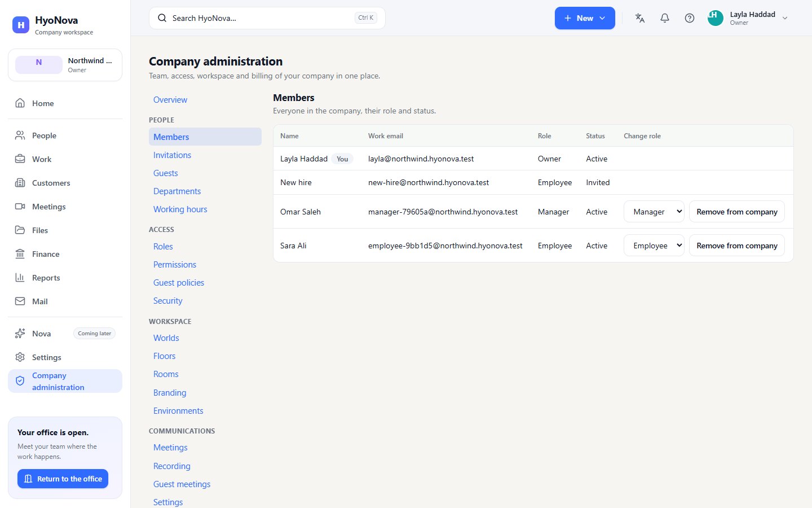
Task: Click the Nova sparkle icon
Action: click(20, 334)
